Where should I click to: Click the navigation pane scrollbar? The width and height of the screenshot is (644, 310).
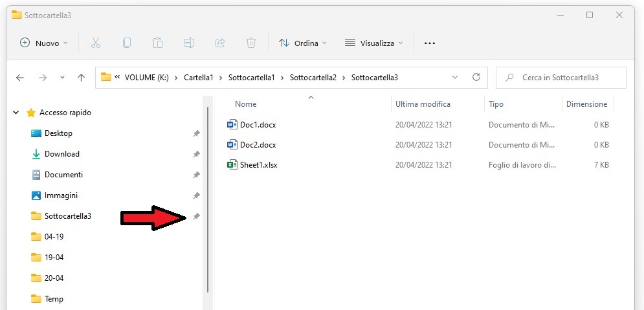[x=208, y=199]
